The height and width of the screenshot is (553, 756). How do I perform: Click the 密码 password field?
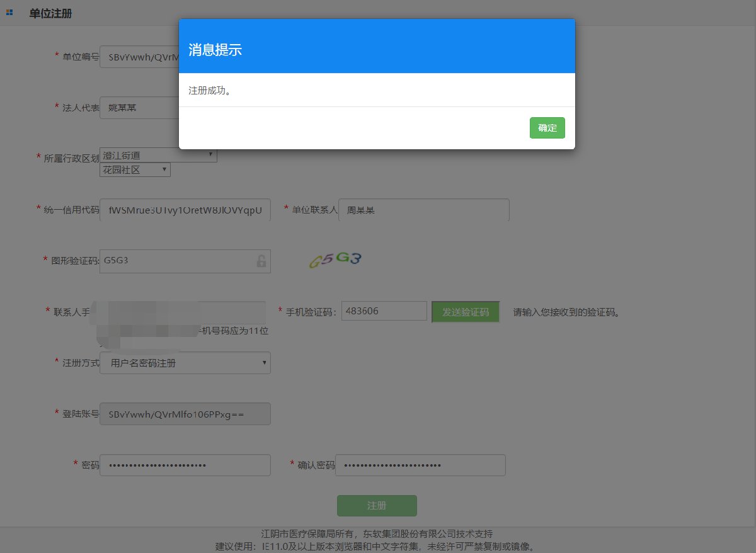(x=185, y=465)
